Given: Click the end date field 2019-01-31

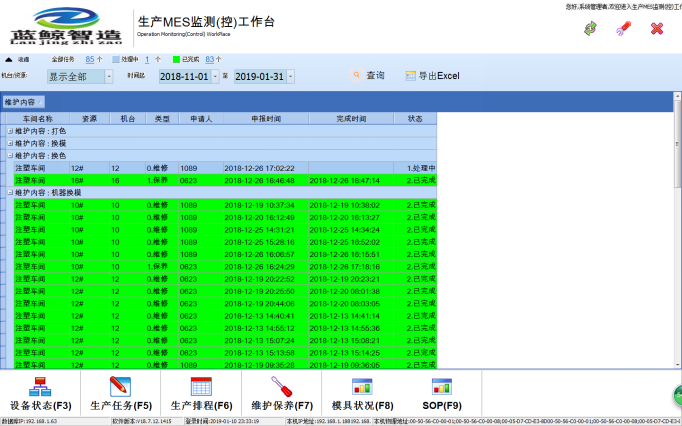Looking at the screenshot, I should [260, 77].
